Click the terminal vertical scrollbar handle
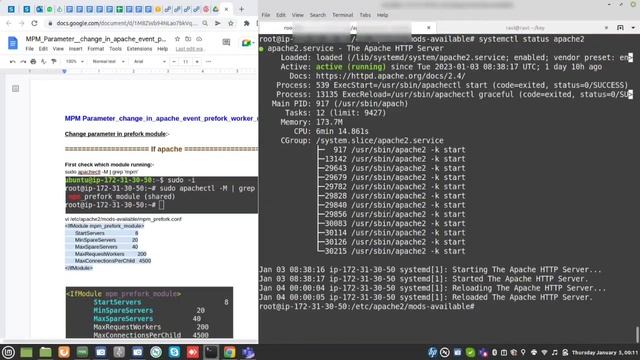This screenshot has height=360, width=640. click(x=637, y=334)
